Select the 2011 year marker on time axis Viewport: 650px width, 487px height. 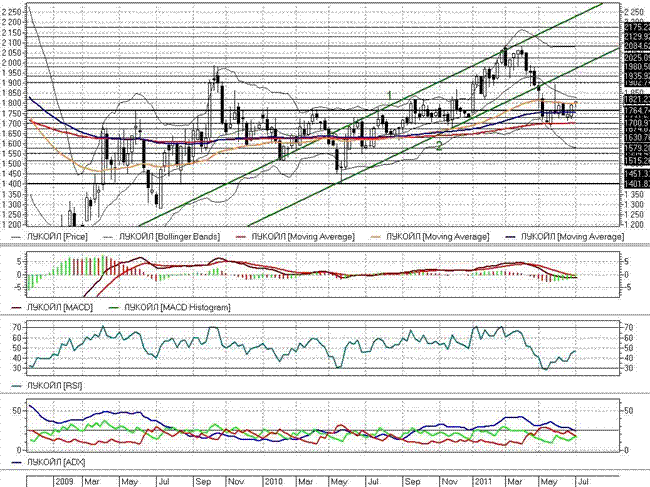point(483,481)
